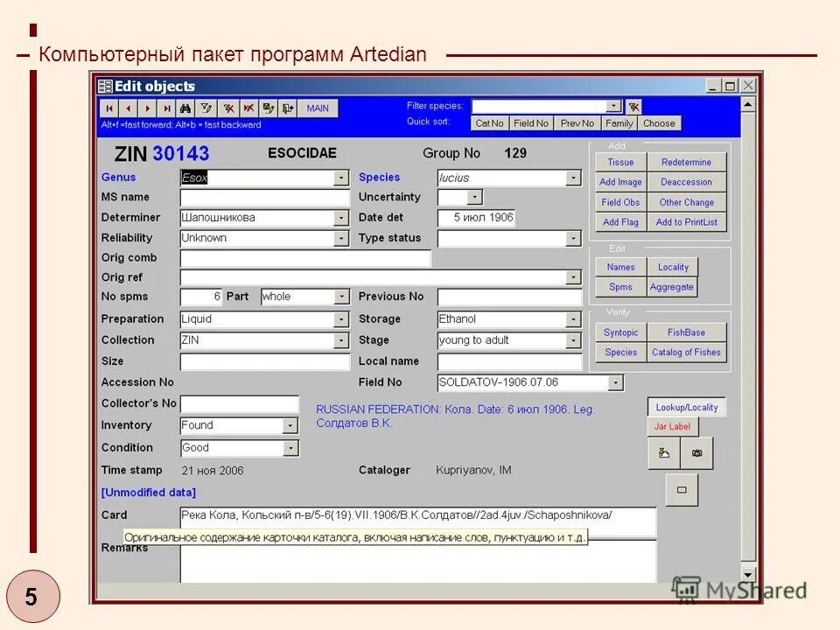Click the No spms field showing 6
The height and width of the screenshot is (630, 840).
point(201,297)
